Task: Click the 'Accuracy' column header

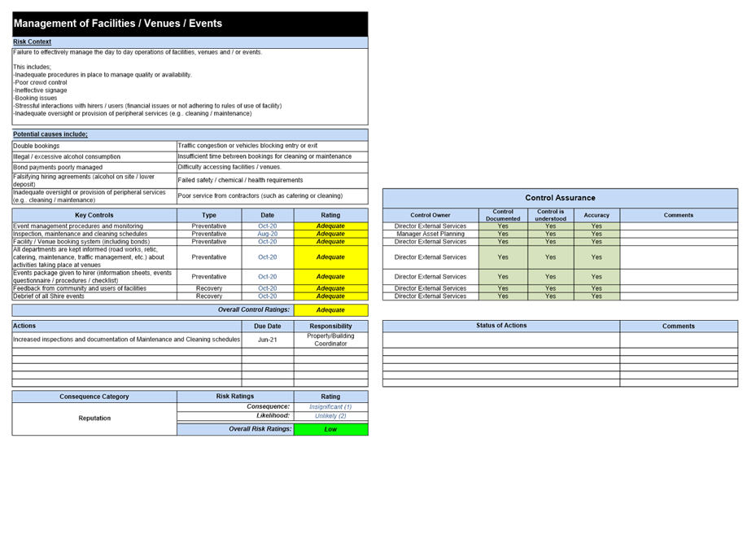Action: coord(596,215)
